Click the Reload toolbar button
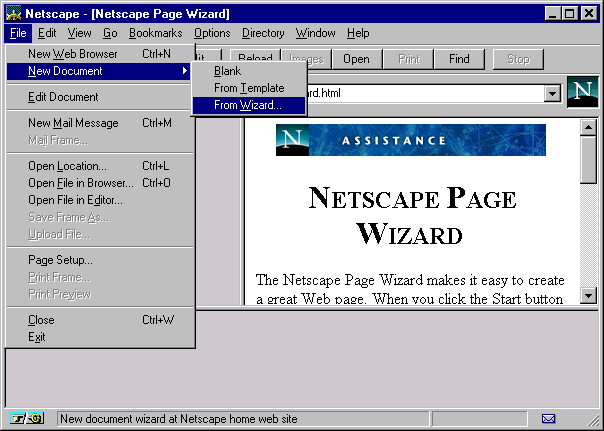Image resolution: width=604 pixels, height=431 pixels. tap(255, 55)
